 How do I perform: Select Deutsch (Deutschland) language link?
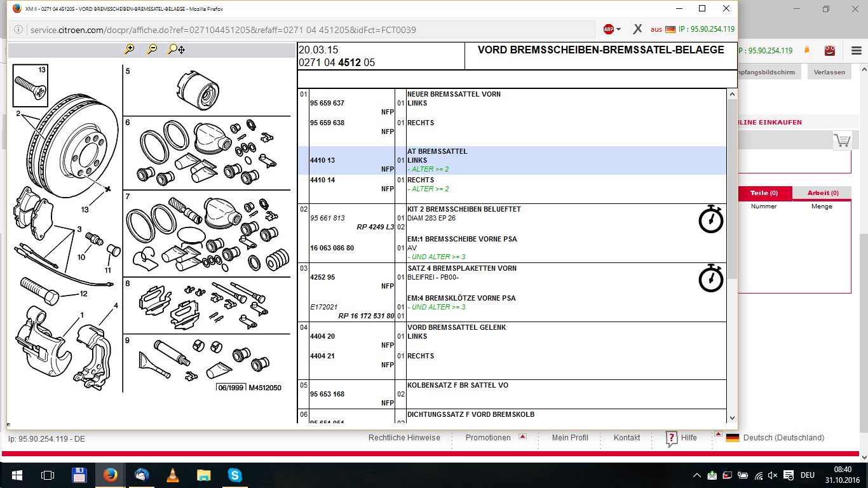783,438
